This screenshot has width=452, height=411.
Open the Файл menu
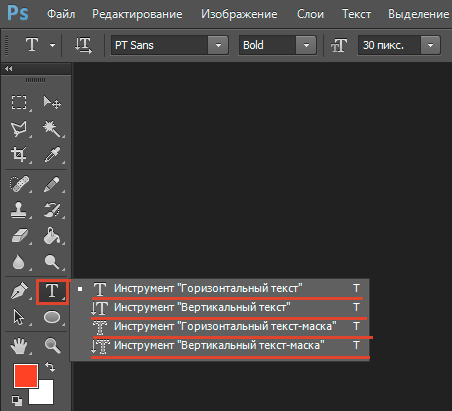coord(61,14)
